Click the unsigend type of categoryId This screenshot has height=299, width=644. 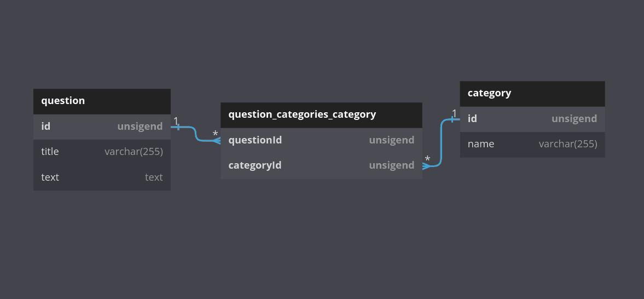pyautogui.click(x=391, y=165)
